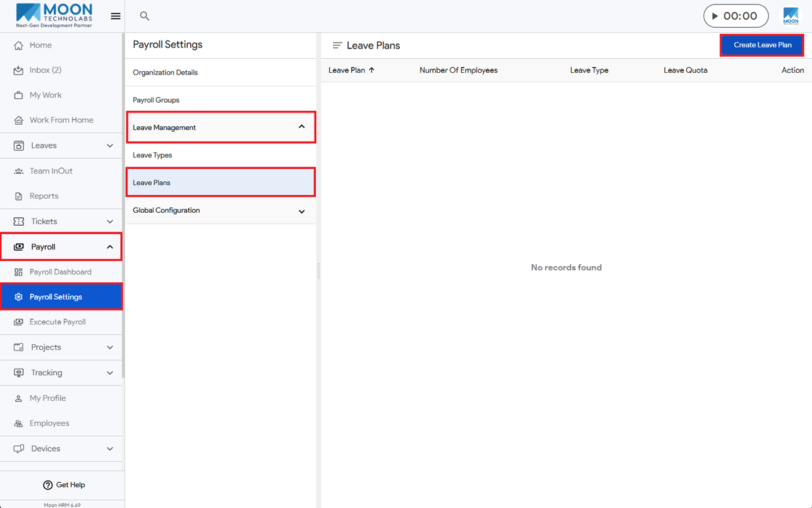Click the Reports document icon
The height and width of the screenshot is (508, 812).
(x=19, y=196)
